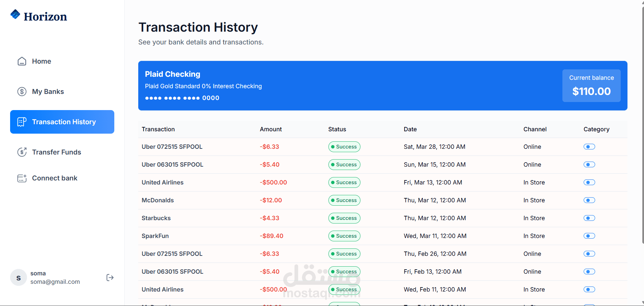Screen dimensions: 644x306
Task: Toggle category switch for McDonalds row
Action: pyautogui.click(x=589, y=200)
